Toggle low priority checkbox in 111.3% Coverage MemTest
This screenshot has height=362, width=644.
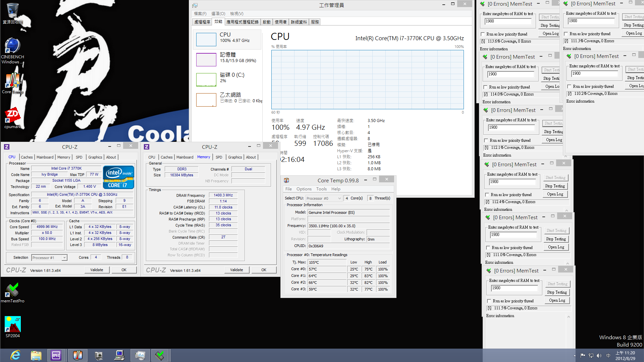pyautogui.click(x=566, y=34)
